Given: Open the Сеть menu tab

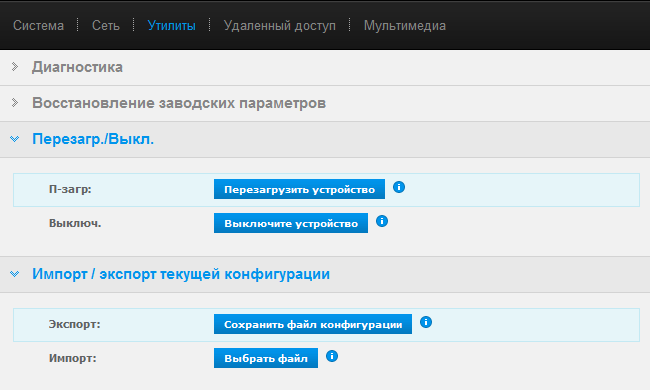Looking at the screenshot, I should click(106, 26).
